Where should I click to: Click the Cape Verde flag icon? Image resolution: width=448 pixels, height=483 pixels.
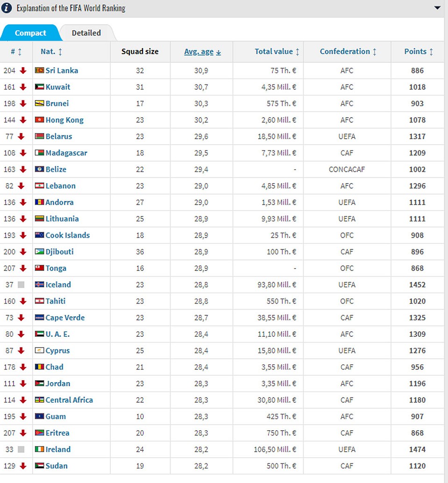pos(39,318)
